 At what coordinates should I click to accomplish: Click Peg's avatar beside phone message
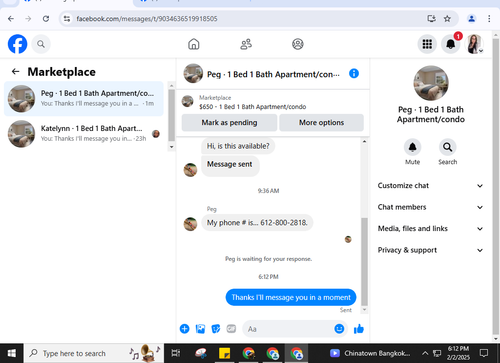pos(190,224)
